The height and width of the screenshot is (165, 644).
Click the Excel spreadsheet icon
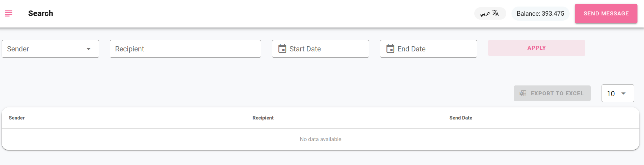pos(523,93)
